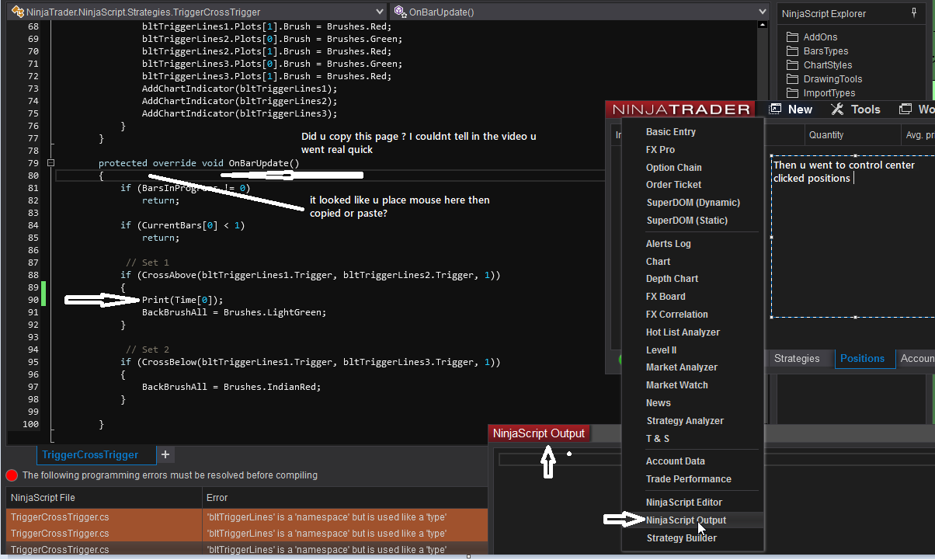Open Account Data from menu
935x560 pixels.
click(676, 461)
